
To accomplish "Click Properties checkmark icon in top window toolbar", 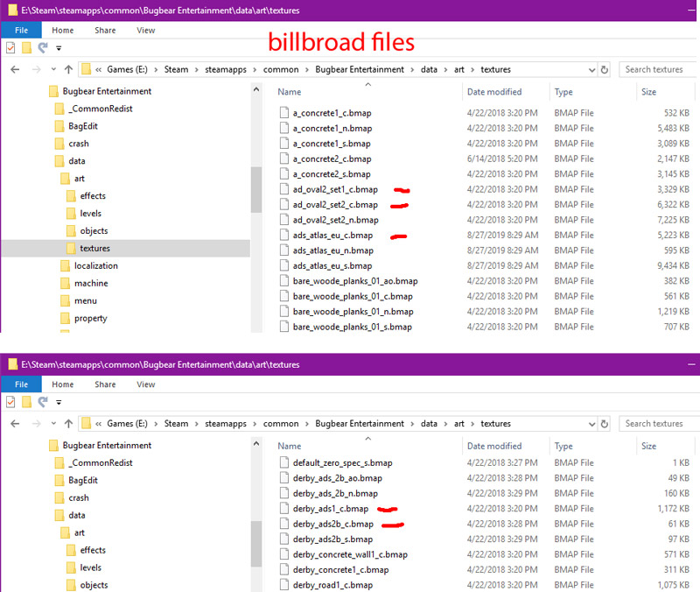I will [10, 47].
